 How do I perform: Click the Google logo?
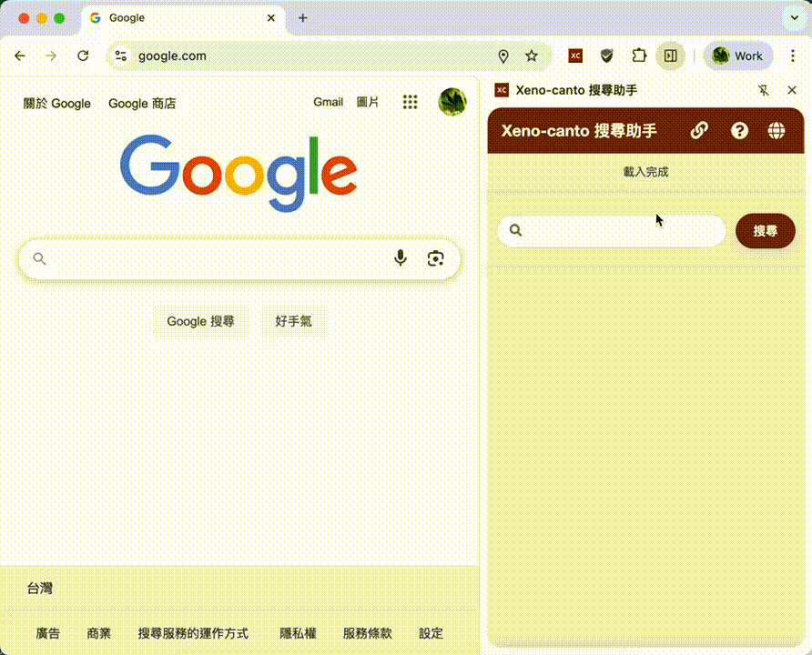(x=239, y=174)
